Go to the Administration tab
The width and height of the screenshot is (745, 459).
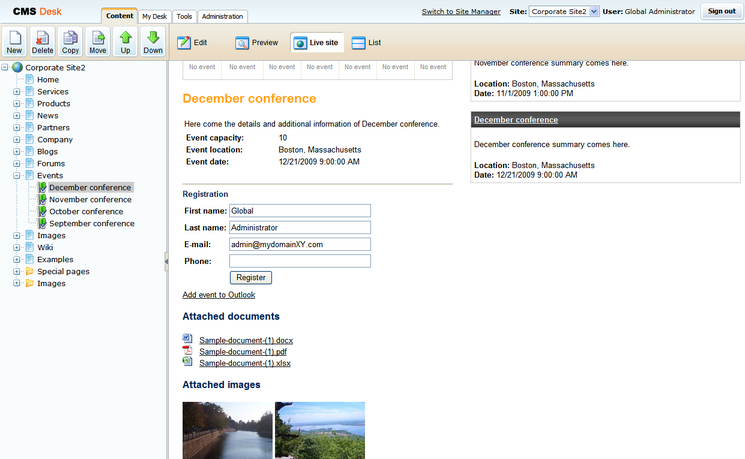[222, 17]
